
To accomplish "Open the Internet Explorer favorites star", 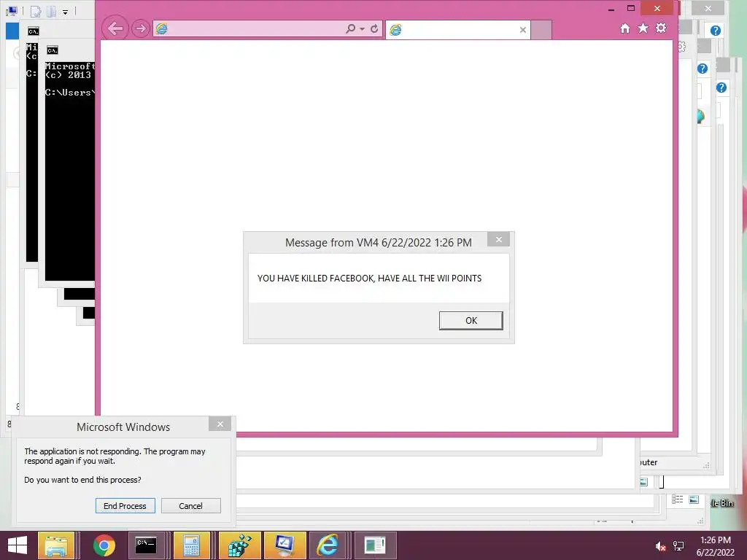I will 643,28.
